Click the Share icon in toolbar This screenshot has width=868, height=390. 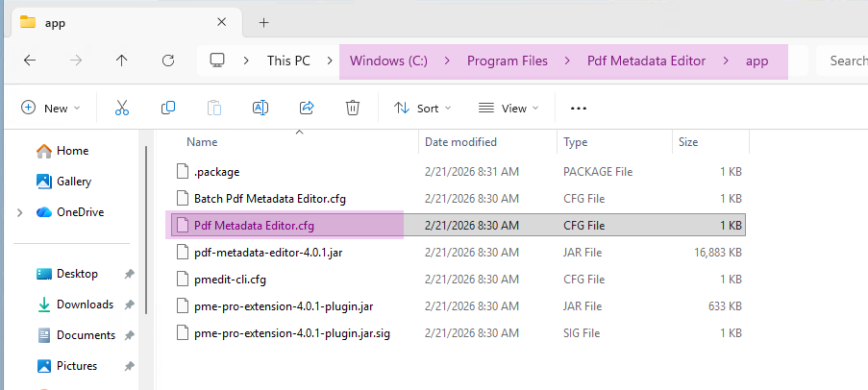click(307, 109)
